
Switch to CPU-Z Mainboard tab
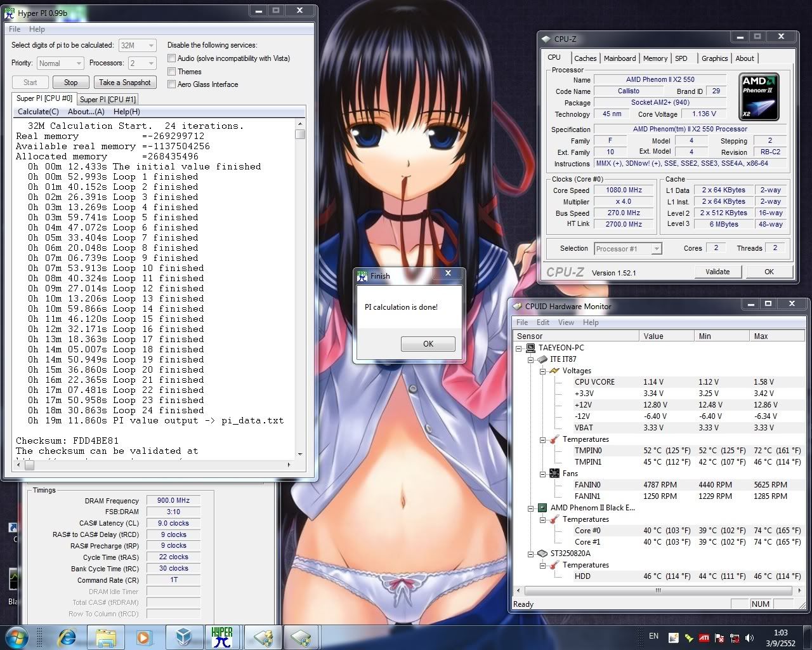tap(620, 58)
